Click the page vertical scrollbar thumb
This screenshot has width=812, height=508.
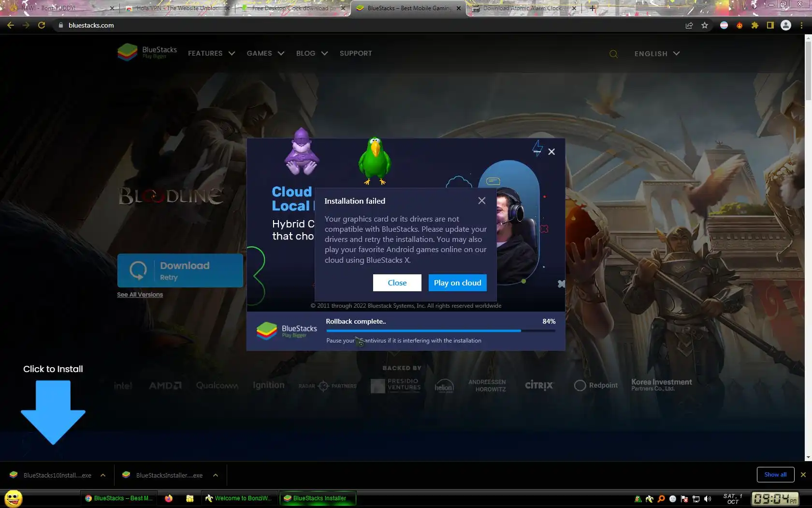[x=808, y=71]
